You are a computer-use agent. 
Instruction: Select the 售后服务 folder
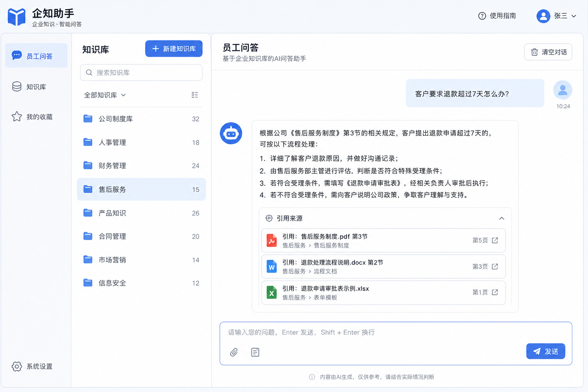click(141, 189)
